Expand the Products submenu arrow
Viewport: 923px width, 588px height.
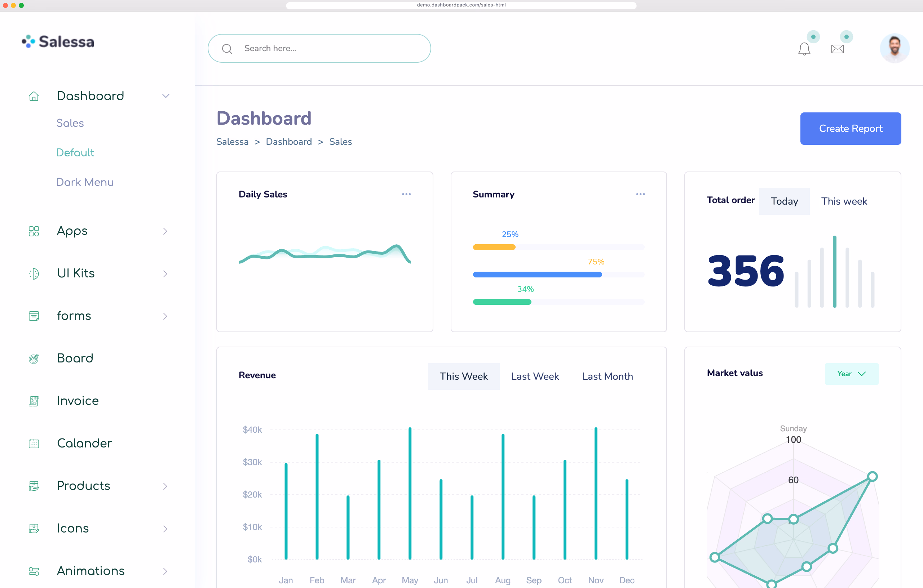(x=165, y=486)
